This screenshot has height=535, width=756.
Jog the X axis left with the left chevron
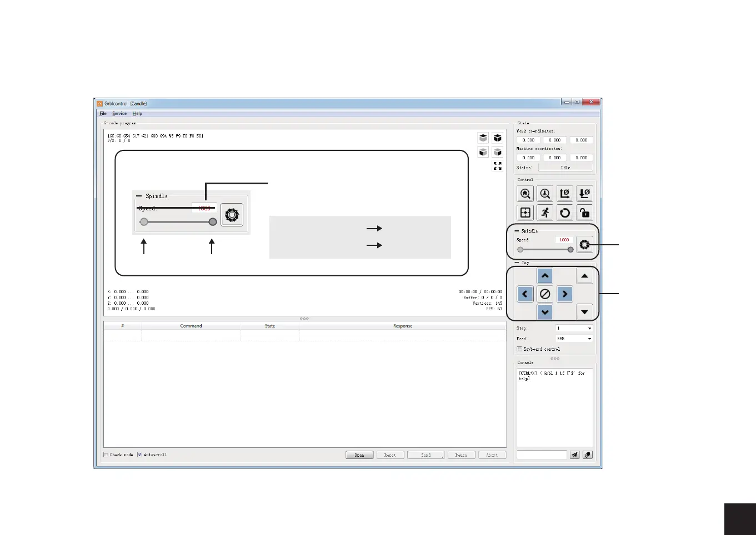525,294
